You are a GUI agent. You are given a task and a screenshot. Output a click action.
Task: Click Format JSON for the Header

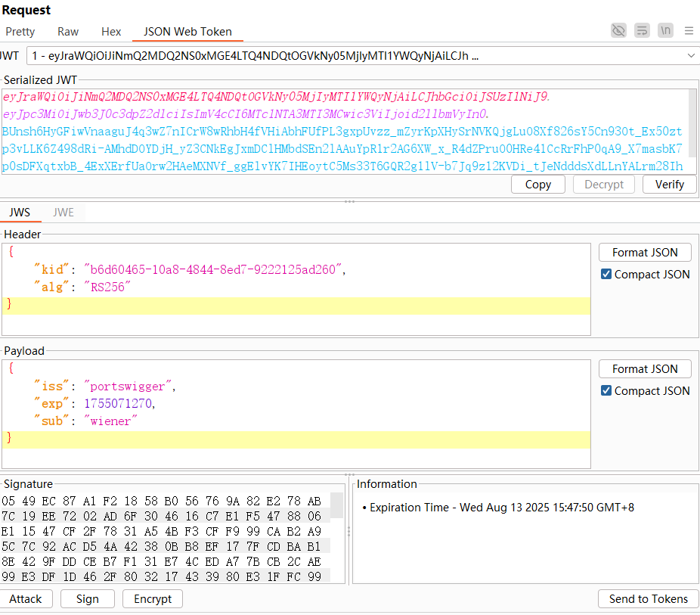[x=645, y=253]
